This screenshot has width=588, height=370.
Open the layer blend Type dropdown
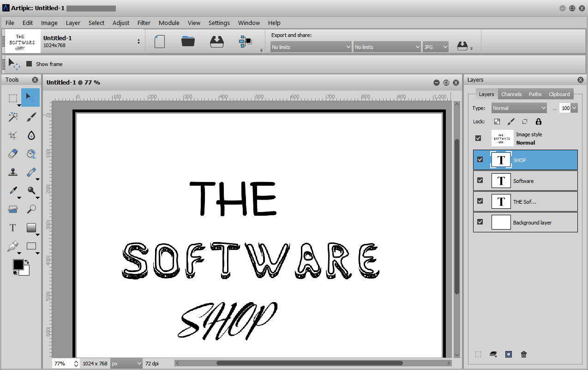click(519, 108)
